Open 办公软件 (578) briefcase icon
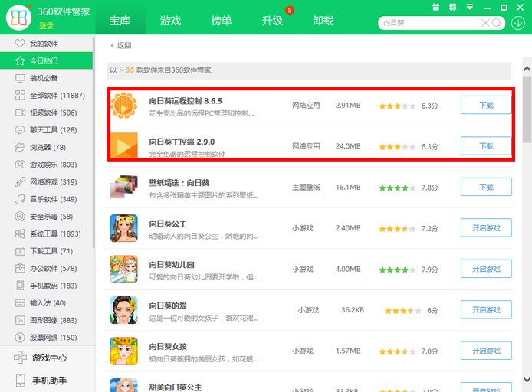 [x=20, y=268]
